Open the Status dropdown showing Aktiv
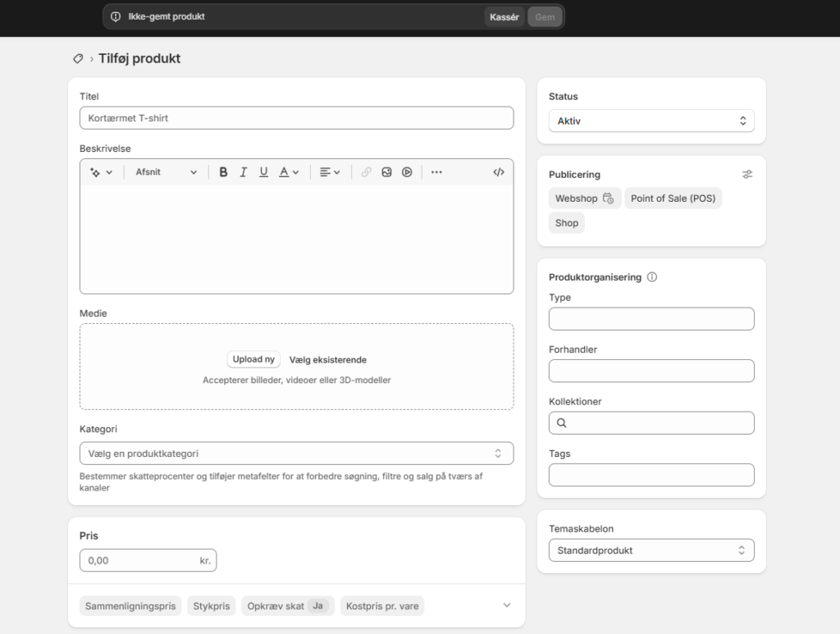 tap(651, 120)
